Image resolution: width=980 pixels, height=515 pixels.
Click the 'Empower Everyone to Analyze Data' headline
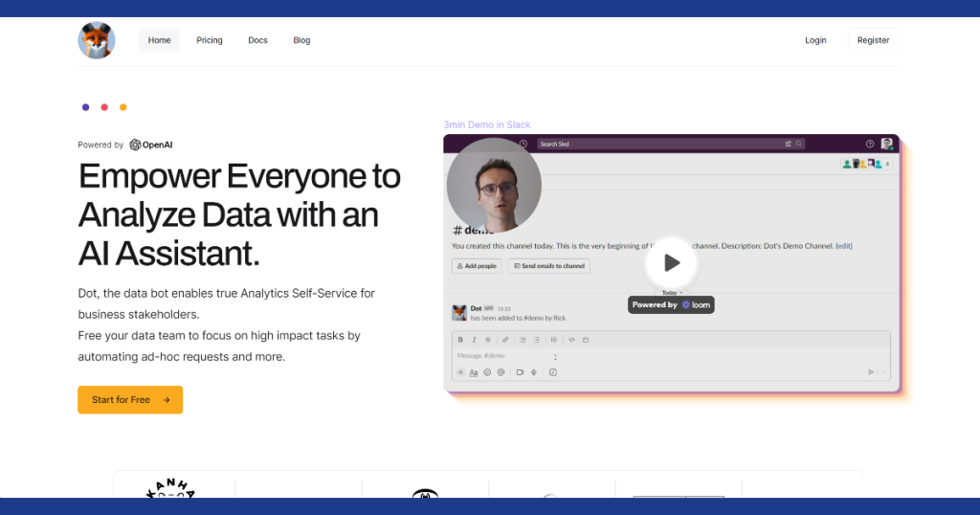click(x=239, y=214)
